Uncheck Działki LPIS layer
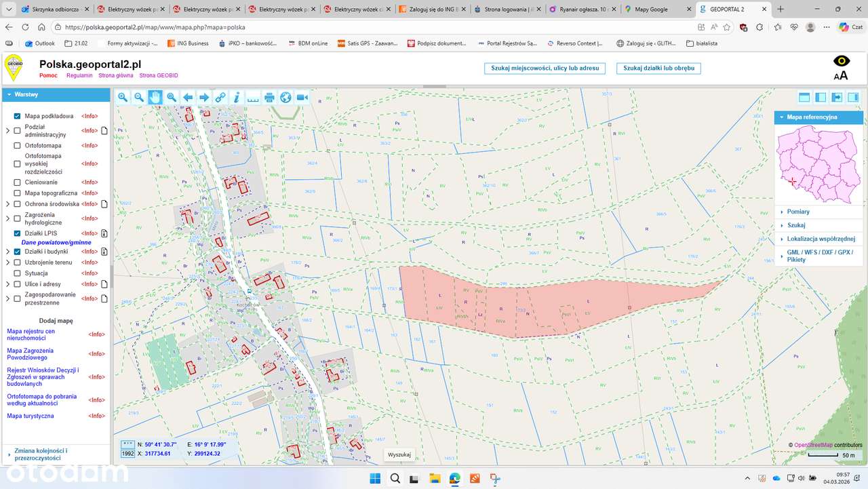 [18, 233]
